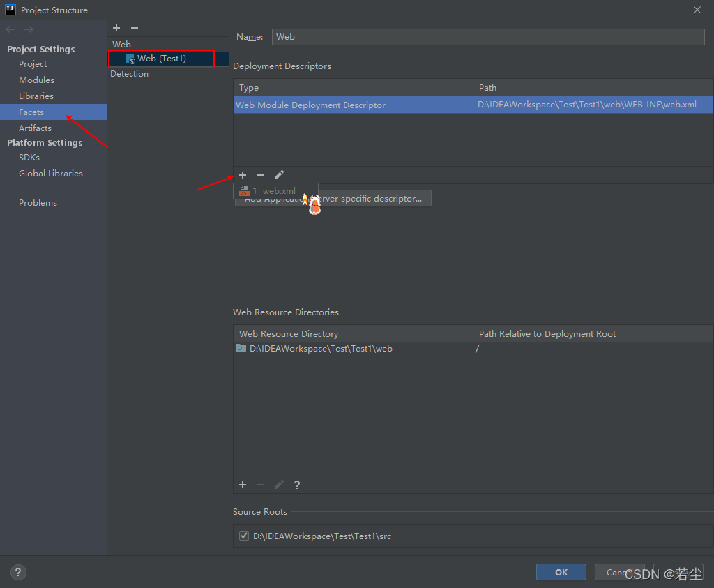Click the deployment root path slash cell
The width and height of the screenshot is (714, 588).
(x=593, y=349)
